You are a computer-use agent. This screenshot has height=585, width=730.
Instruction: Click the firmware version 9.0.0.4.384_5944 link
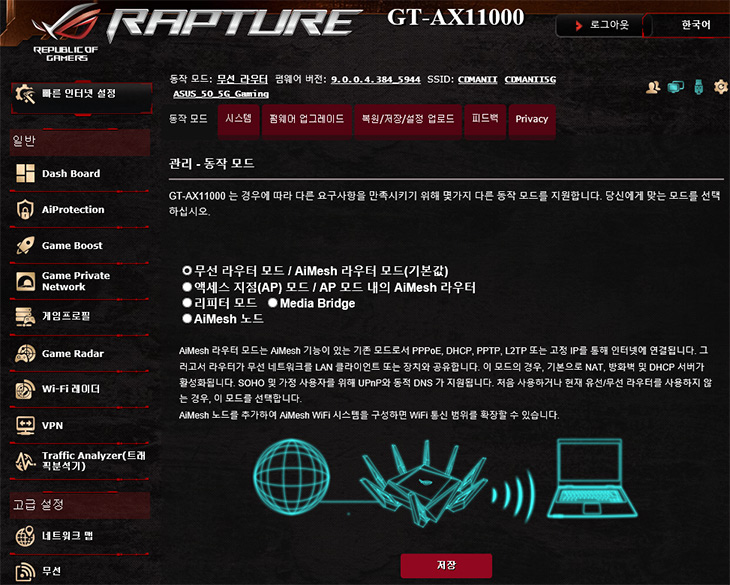click(x=376, y=80)
